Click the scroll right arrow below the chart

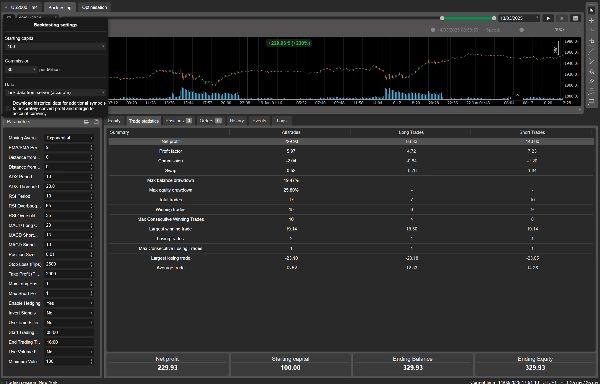pyautogui.click(x=580, y=110)
